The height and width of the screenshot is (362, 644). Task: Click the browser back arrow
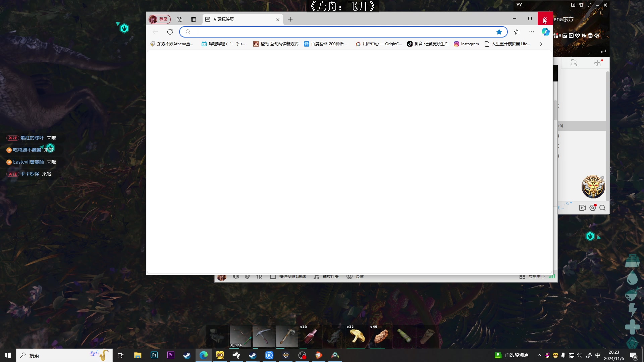(x=155, y=32)
